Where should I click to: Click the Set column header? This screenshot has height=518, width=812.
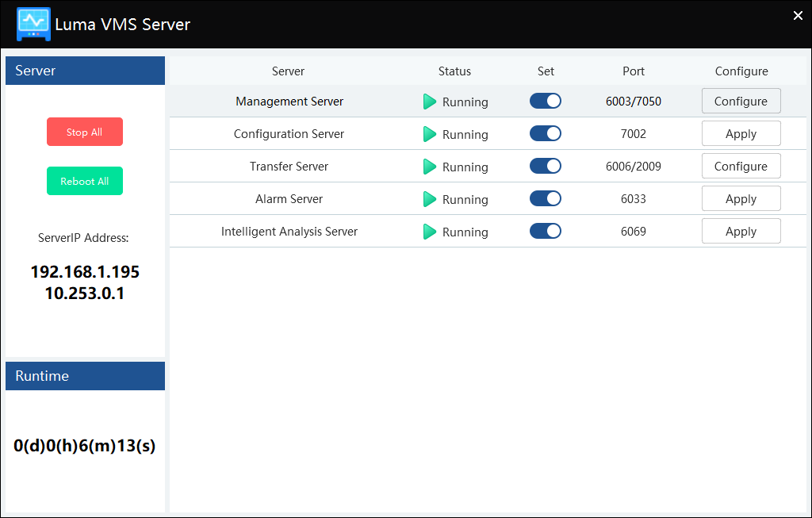point(546,71)
